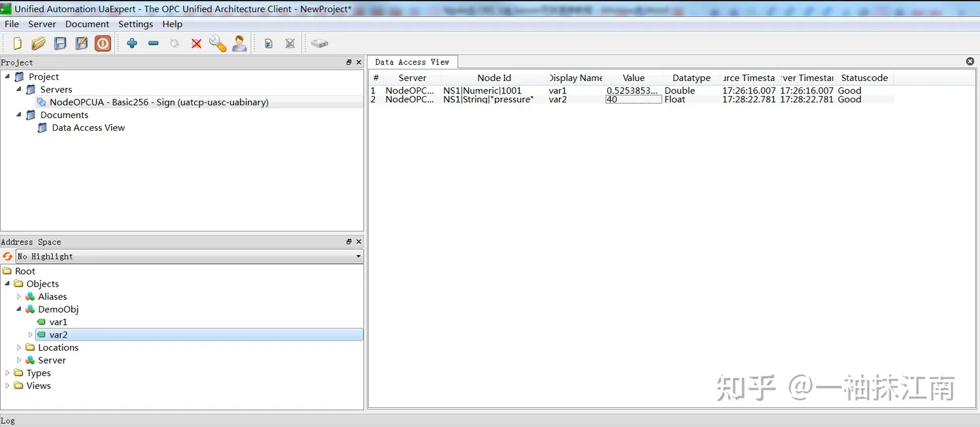
Task: Open the File menu
Action: click(12, 24)
